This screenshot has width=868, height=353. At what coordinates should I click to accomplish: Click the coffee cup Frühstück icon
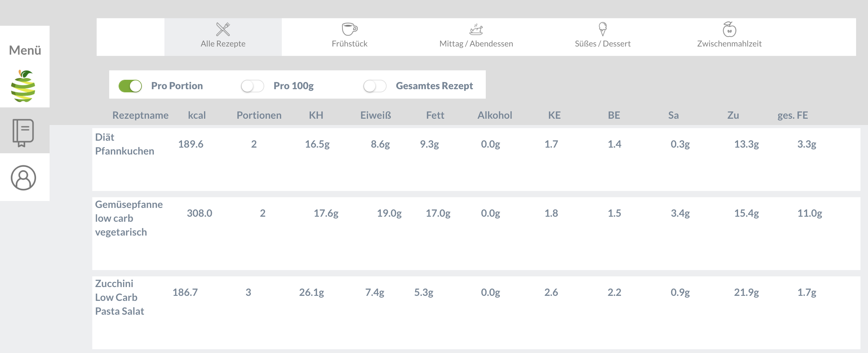349,29
